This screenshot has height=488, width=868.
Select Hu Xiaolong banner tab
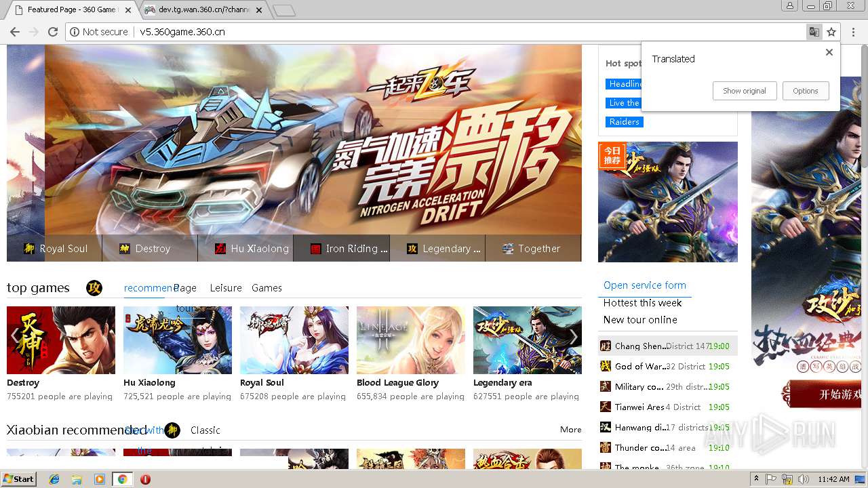click(245, 249)
